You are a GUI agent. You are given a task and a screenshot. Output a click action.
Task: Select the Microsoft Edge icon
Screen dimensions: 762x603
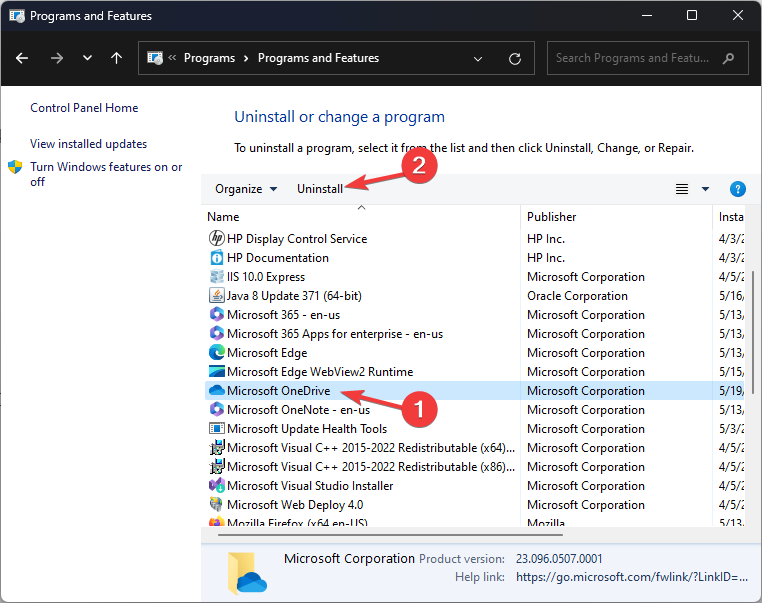click(216, 352)
